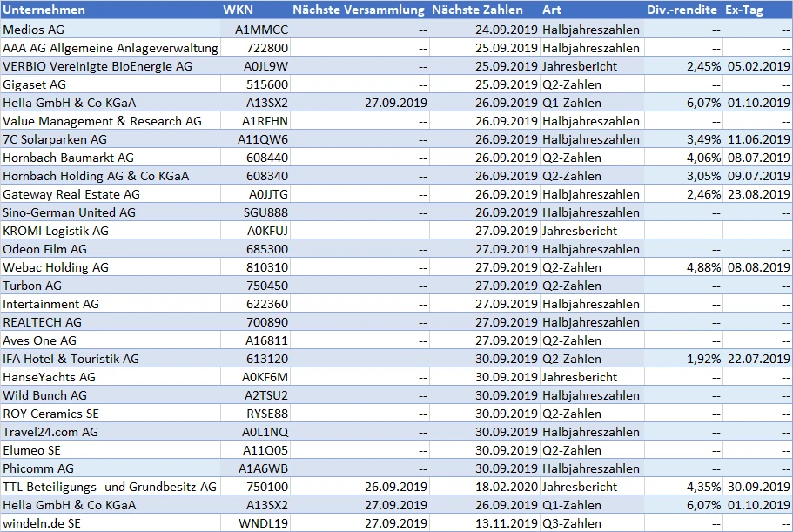The width and height of the screenshot is (793, 532).
Task: Click the Div.-rendite column header
Action: point(682,10)
